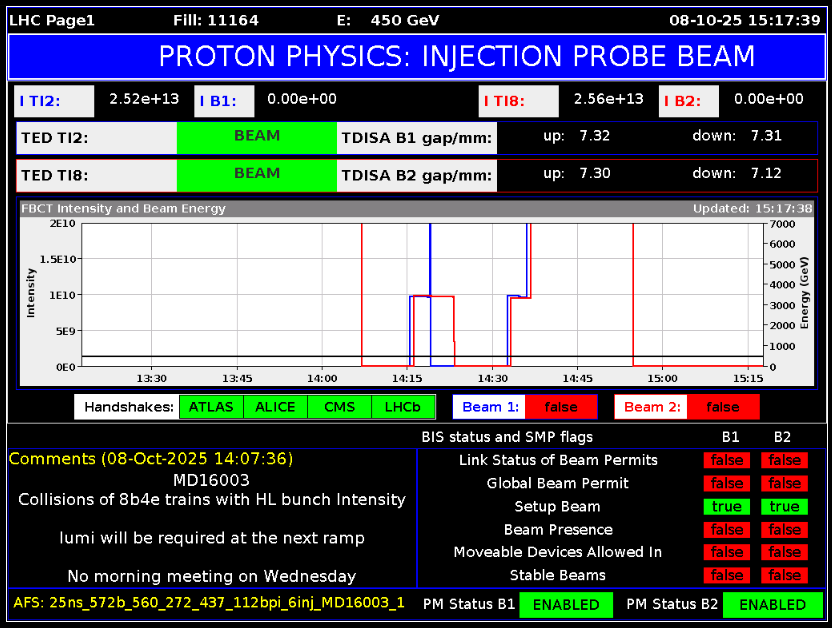
Task: Click the I TI2 intensity value field
Action: pyautogui.click(x=144, y=99)
